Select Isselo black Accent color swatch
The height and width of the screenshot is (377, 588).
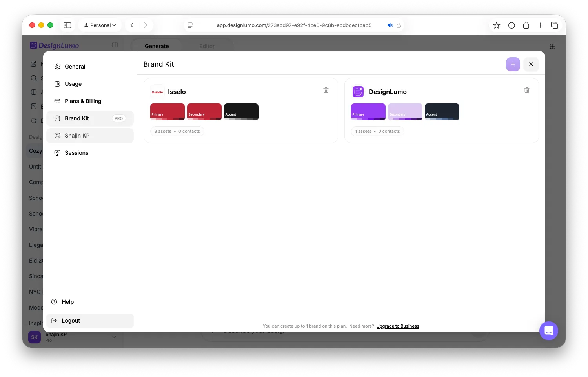[241, 112]
